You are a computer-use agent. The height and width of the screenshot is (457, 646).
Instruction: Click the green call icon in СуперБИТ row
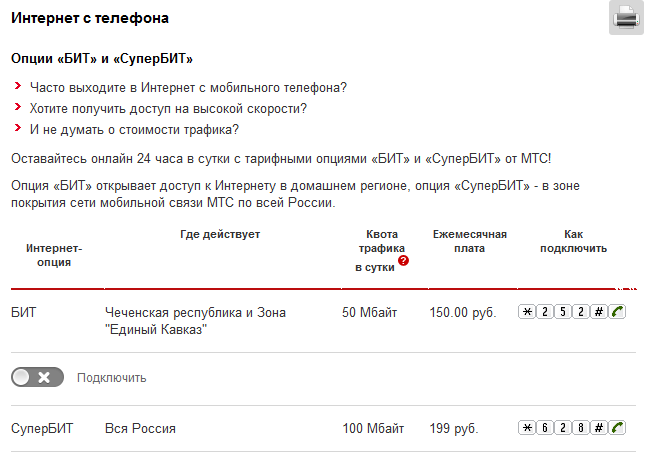pyautogui.click(x=617, y=428)
